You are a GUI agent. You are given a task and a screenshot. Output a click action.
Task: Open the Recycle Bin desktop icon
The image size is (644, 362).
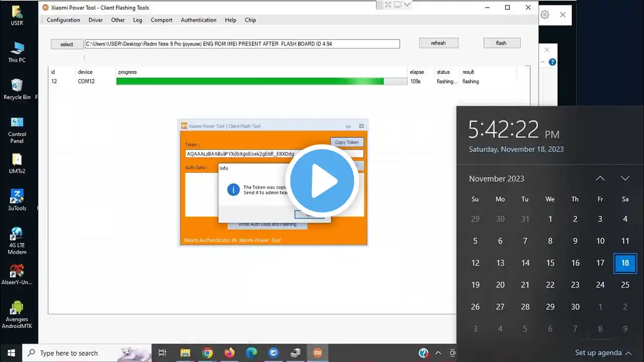pos(17,89)
